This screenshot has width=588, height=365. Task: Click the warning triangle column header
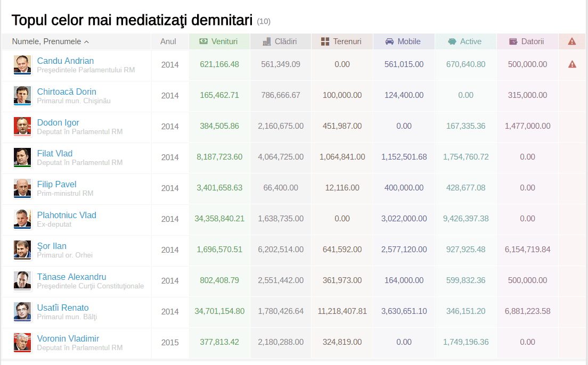tap(572, 41)
